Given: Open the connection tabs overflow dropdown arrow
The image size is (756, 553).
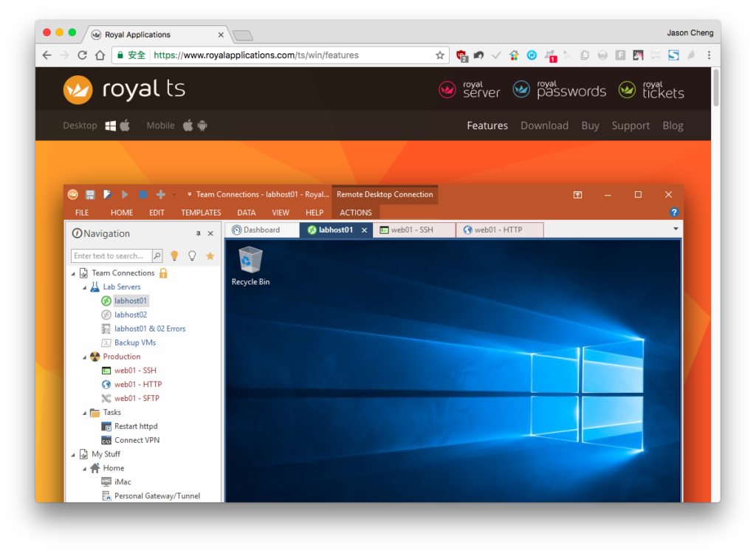Looking at the screenshot, I should pos(676,229).
